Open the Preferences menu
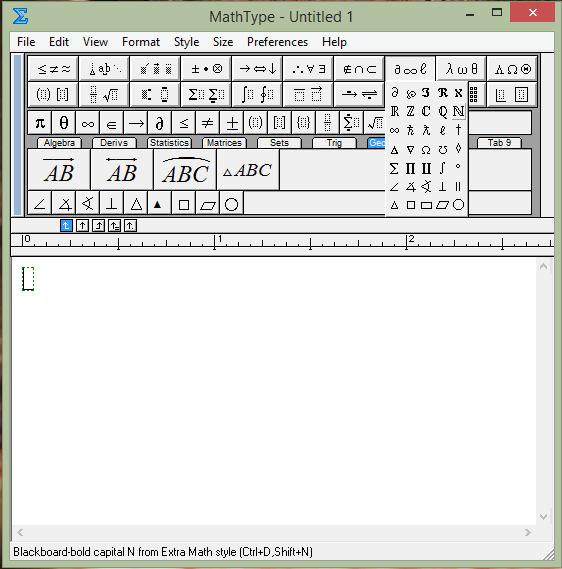Screen dimensions: 562x569 [x=277, y=42]
